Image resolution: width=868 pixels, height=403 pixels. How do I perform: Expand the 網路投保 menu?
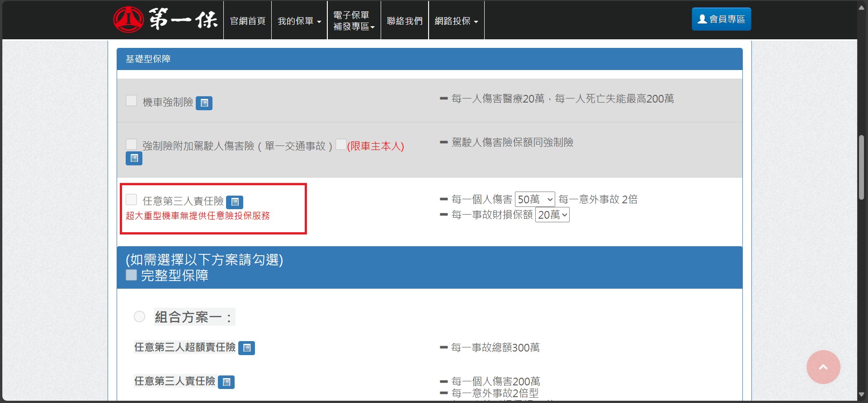pos(456,21)
